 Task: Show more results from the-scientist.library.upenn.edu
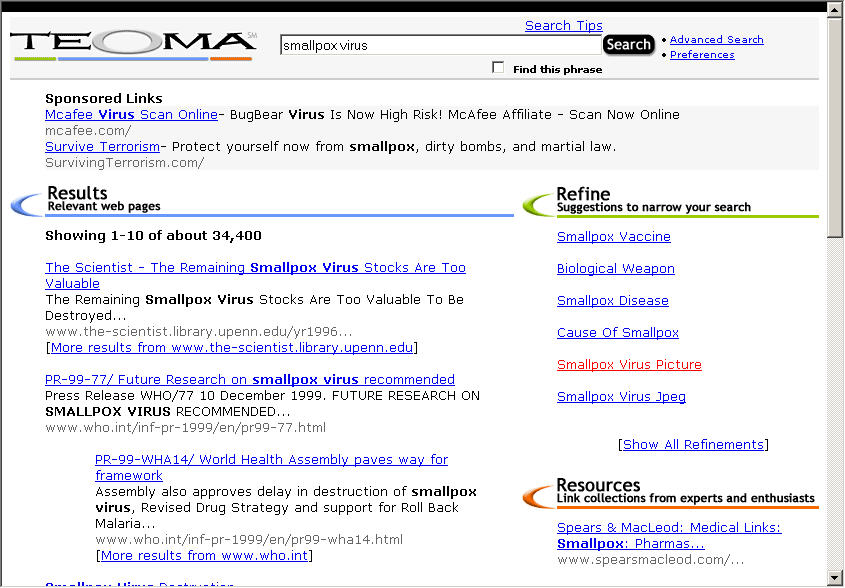(232, 348)
